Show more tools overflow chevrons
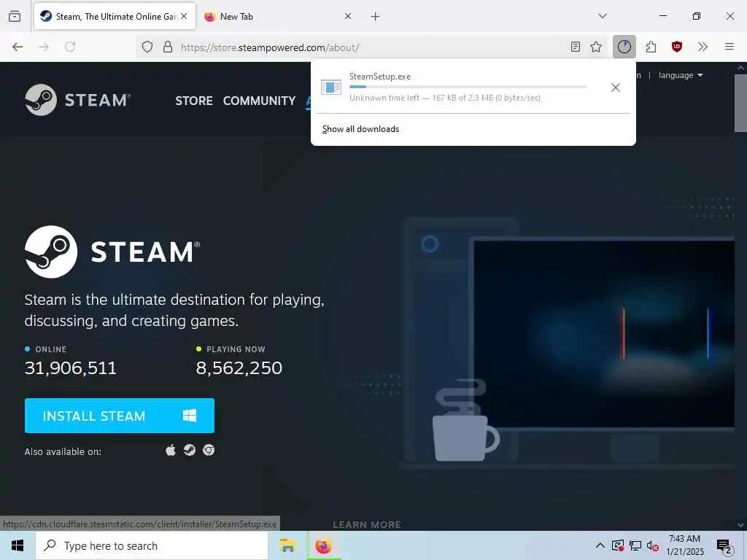747x560 pixels. (x=703, y=47)
